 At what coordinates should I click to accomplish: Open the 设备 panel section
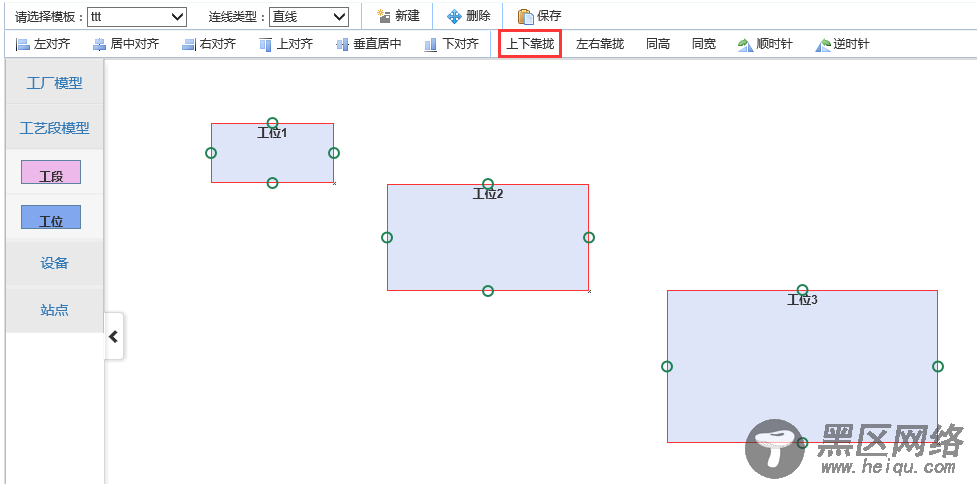tap(54, 263)
